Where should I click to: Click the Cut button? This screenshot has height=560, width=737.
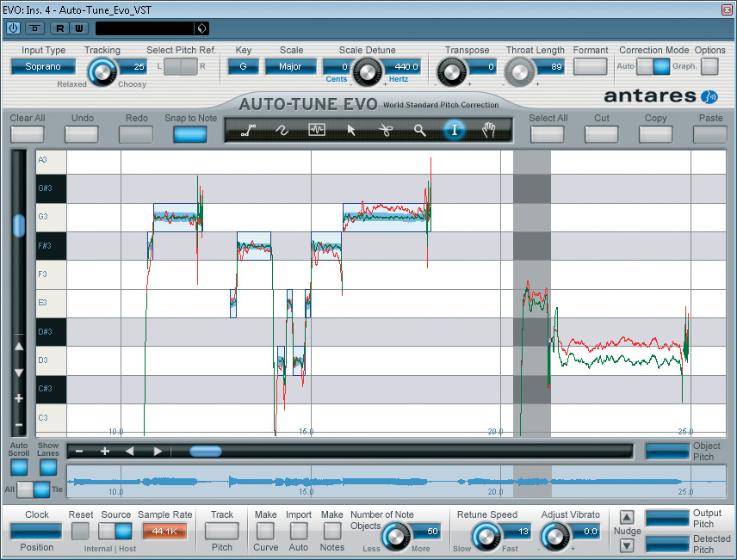click(601, 134)
